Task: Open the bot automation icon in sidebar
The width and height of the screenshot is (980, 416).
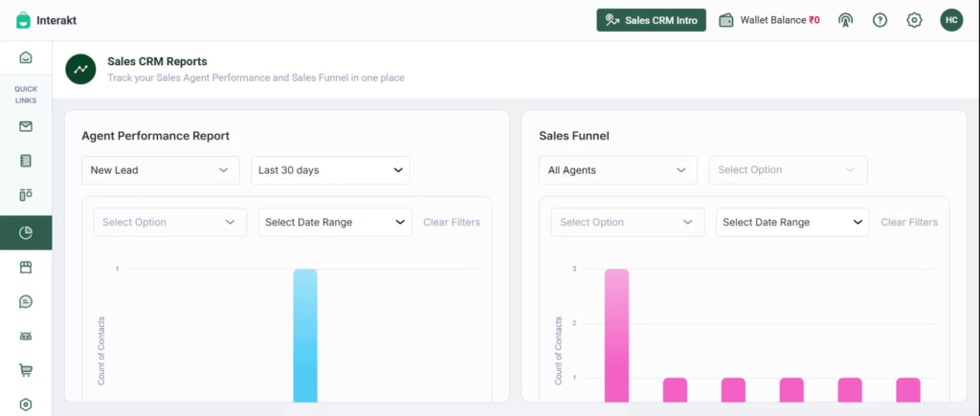Action: pyautogui.click(x=26, y=336)
